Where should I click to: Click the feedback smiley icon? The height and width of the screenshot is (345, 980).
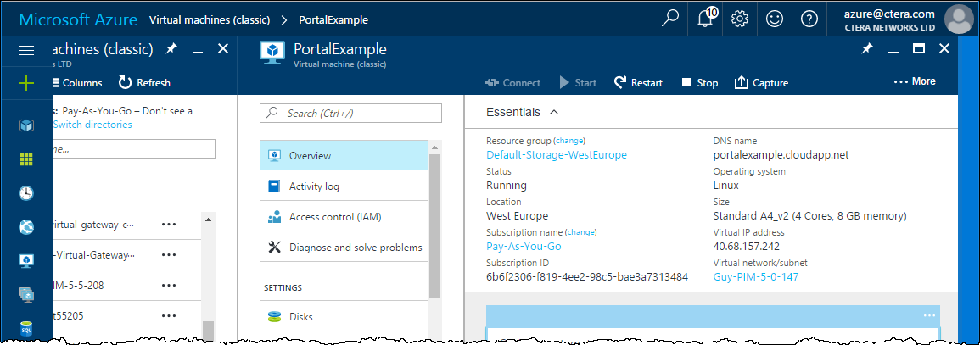(775, 19)
